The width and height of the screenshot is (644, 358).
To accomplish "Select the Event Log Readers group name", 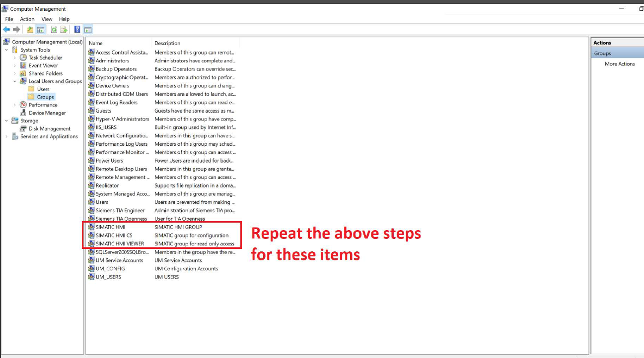I will [117, 103].
